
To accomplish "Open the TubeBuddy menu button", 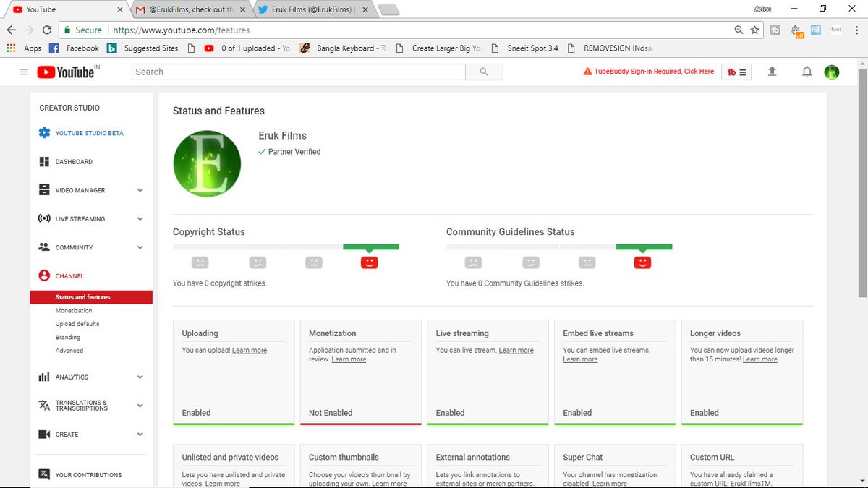I will click(x=736, y=72).
